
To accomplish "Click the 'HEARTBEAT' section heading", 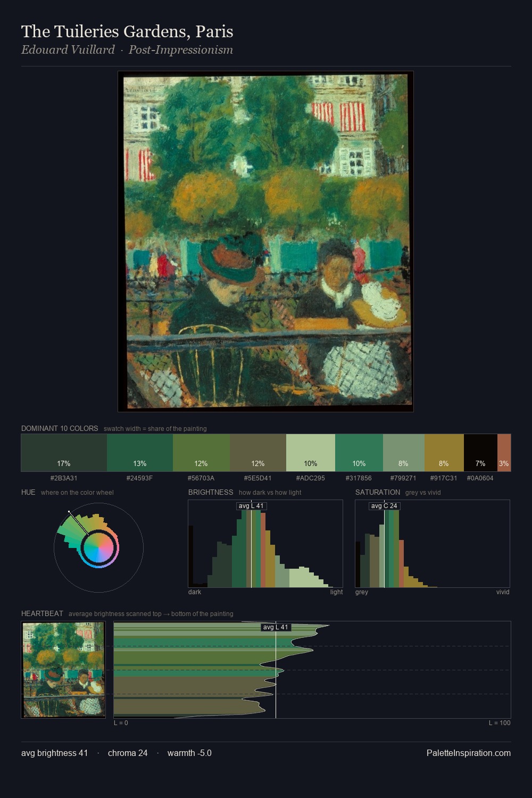I will pyautogui.click(x=42, y=613).
